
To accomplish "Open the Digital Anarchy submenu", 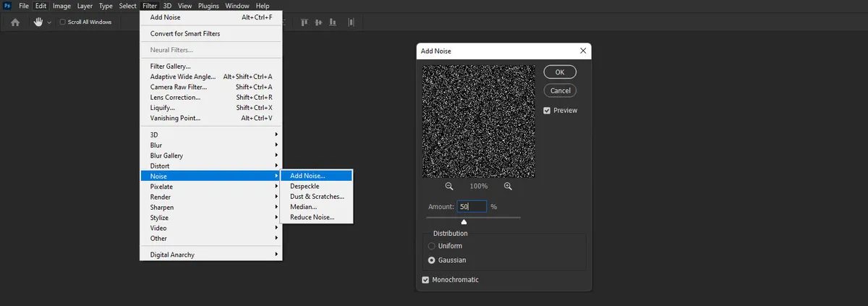I will pos(210,255).
